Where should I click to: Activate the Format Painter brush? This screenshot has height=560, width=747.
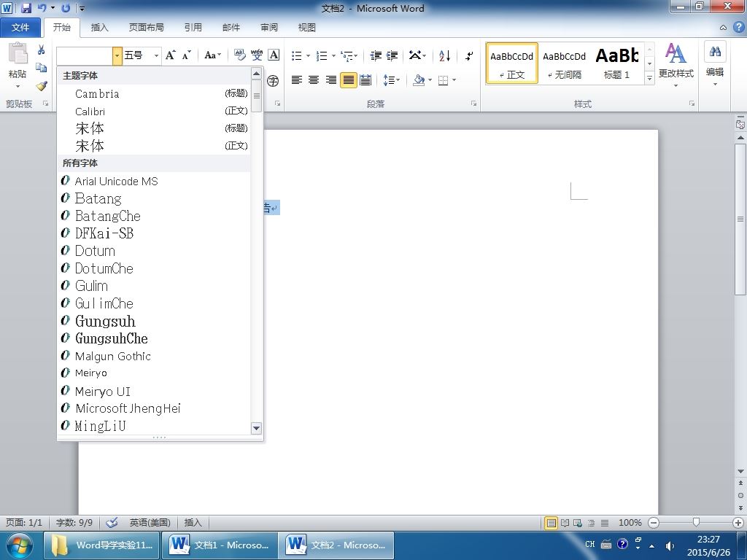pos(42,86)
